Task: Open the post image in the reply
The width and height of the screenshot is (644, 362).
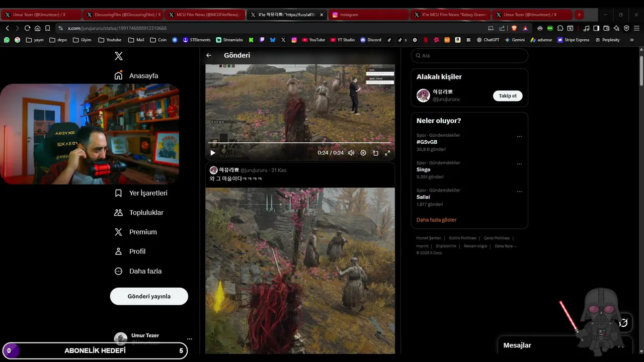Action: point(300,270)
